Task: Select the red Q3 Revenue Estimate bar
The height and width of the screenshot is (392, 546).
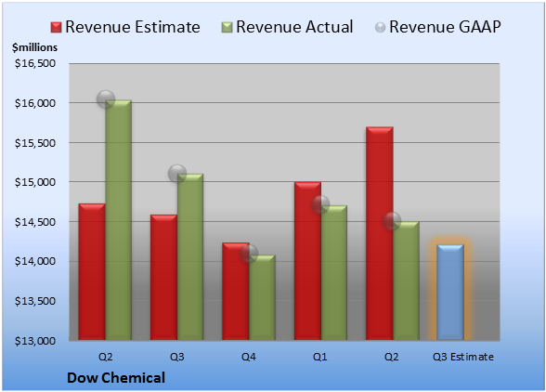Action: point(164,278)
